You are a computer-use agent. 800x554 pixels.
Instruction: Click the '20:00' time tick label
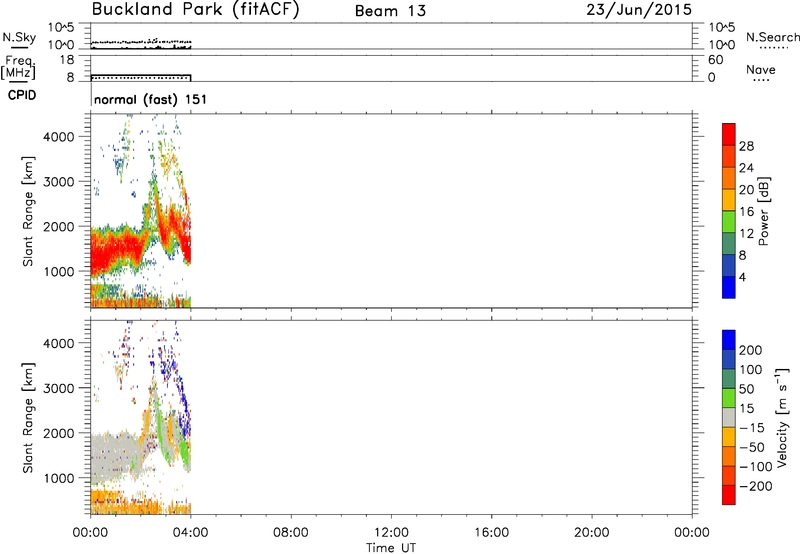coord(592,533)
